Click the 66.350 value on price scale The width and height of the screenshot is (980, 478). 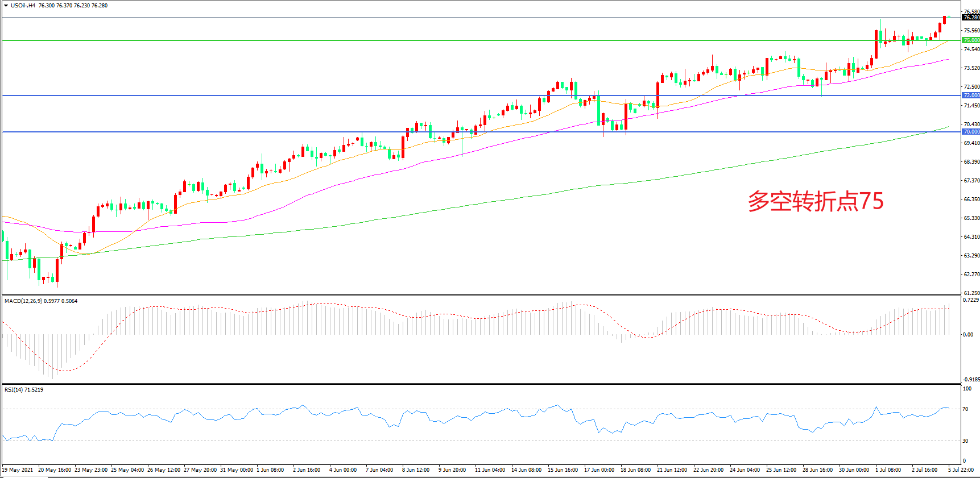[971, 199]
